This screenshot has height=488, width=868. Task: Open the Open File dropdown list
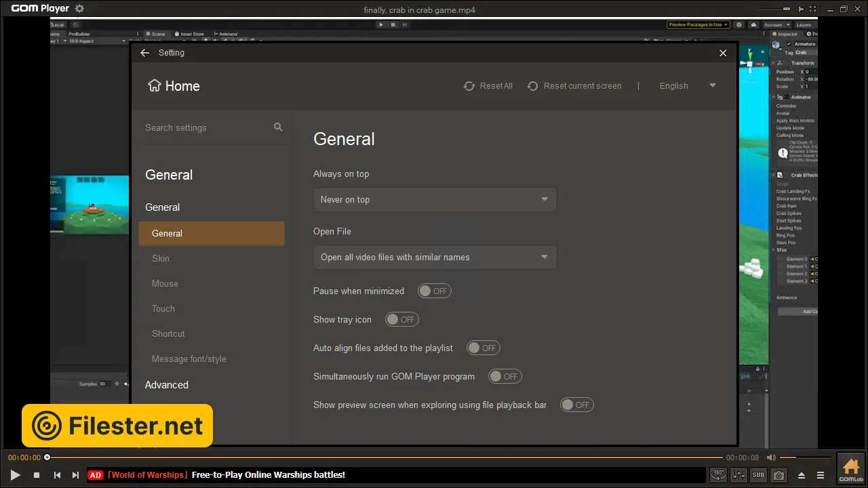pyautogui.click(x=435, y=258)
